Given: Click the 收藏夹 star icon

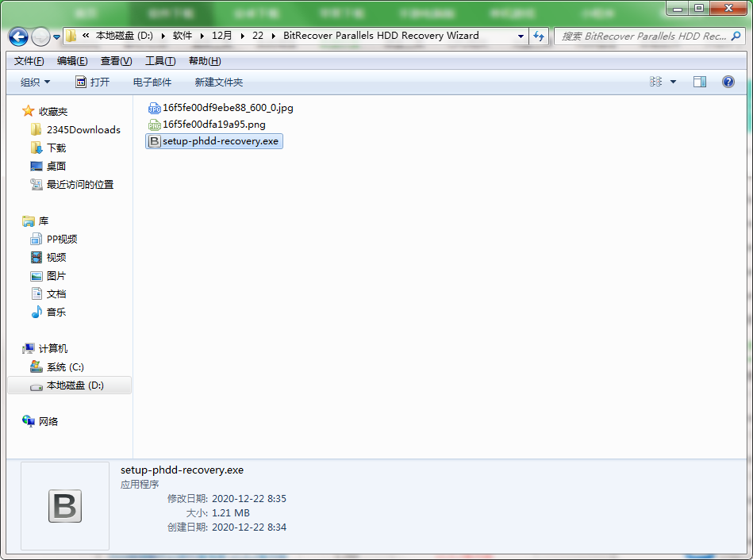Looking at the screenshot, I should 29,111.
